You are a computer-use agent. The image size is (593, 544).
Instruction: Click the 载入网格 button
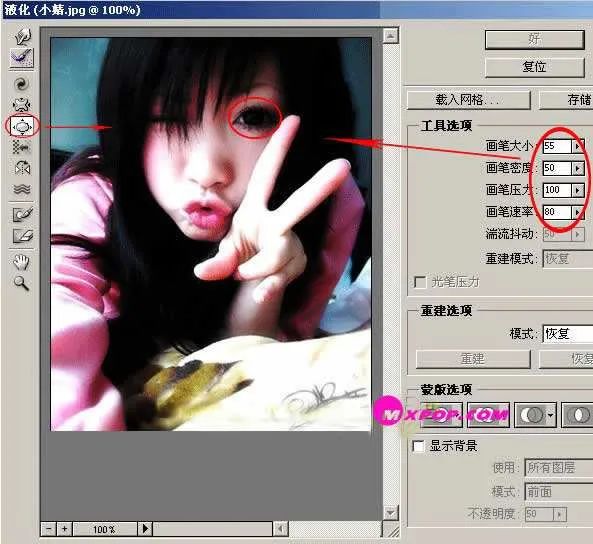tap(468, 100)
